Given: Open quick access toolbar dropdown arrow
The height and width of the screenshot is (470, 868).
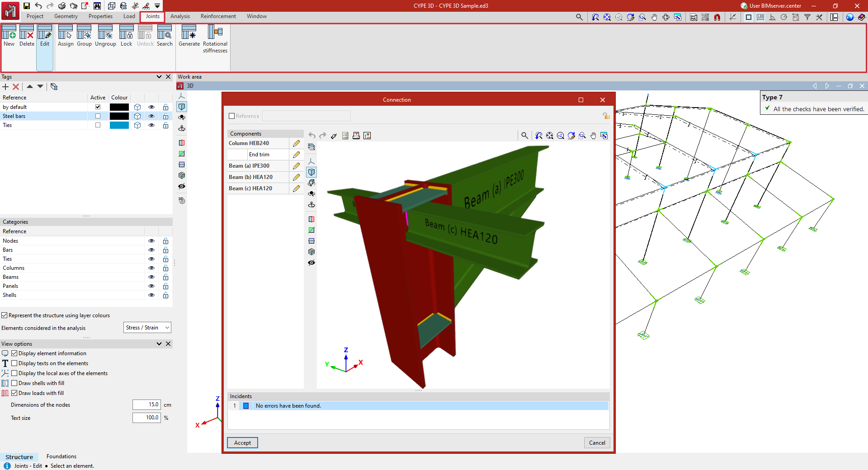Looking at the screenshot, I should coord(157,6).
